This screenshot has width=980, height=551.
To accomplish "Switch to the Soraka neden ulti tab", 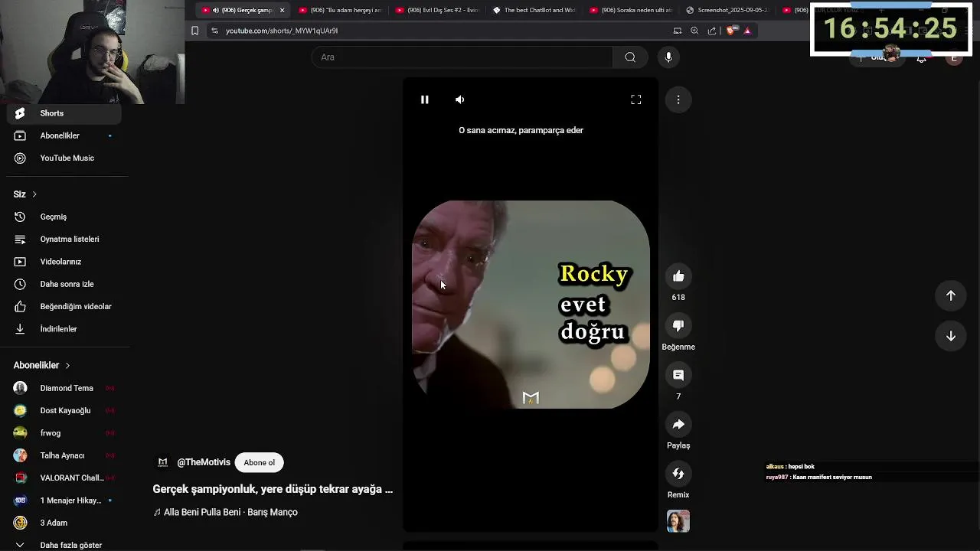I will [631, 10].
